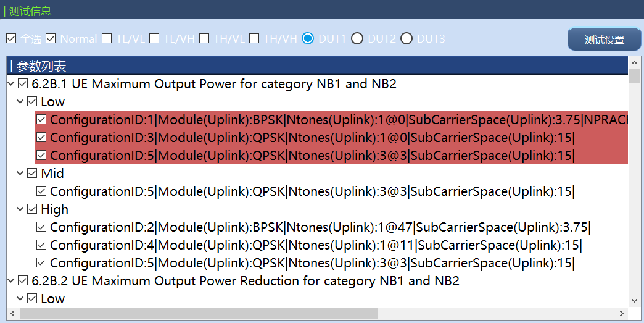Toggle the 全选 checkbox
644x323 pixels.
coord(11,39)
